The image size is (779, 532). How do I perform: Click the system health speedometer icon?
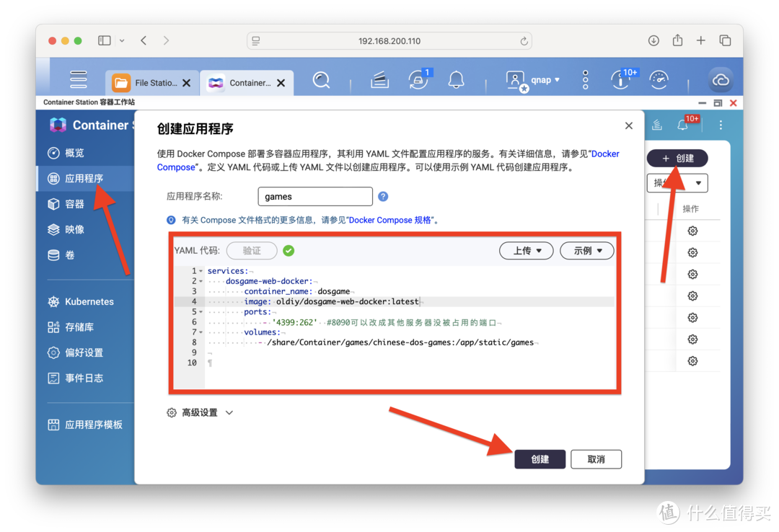(x=659, y=80)
